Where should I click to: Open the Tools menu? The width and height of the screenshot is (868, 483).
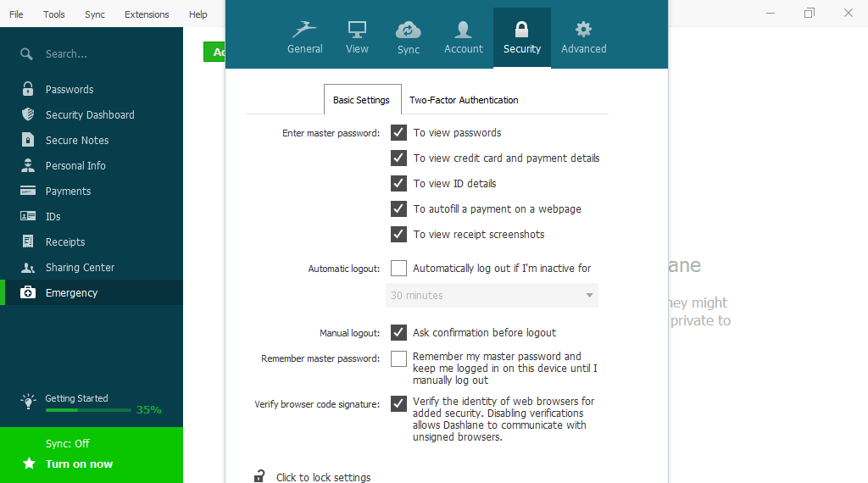point(54,14)
